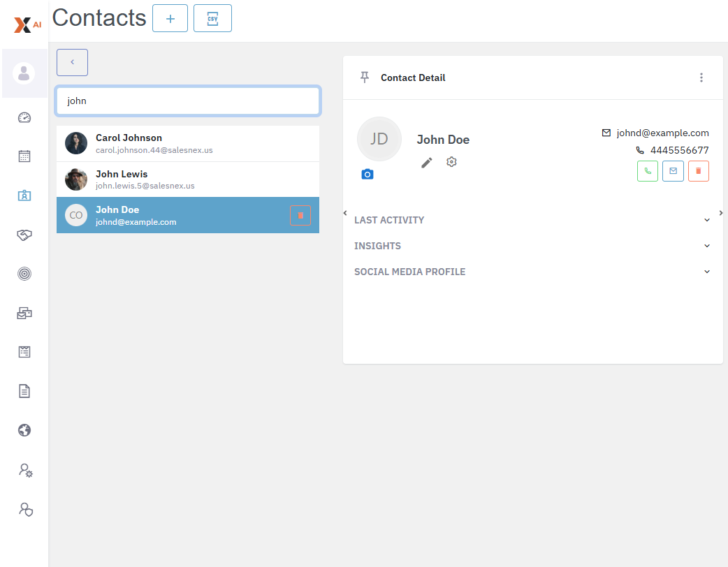This screenshot has width=728, height=567.
Task: Click the handshake deals icon in sidebar
Action: coord(24,235)
